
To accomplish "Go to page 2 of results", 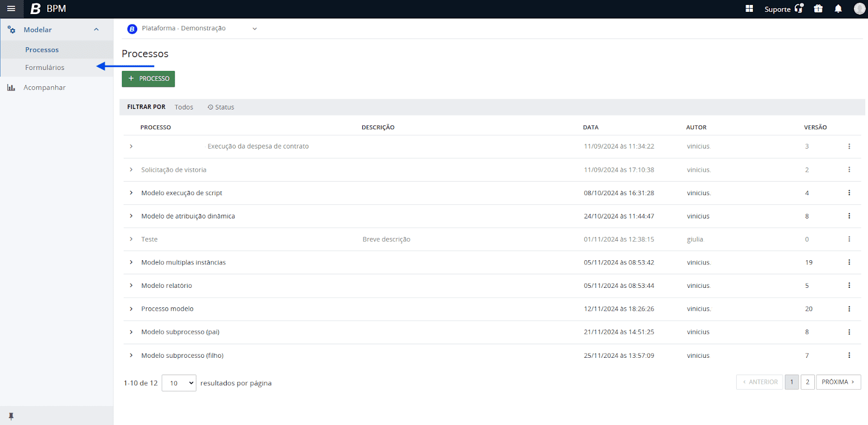I will click(x=807, y=382).
